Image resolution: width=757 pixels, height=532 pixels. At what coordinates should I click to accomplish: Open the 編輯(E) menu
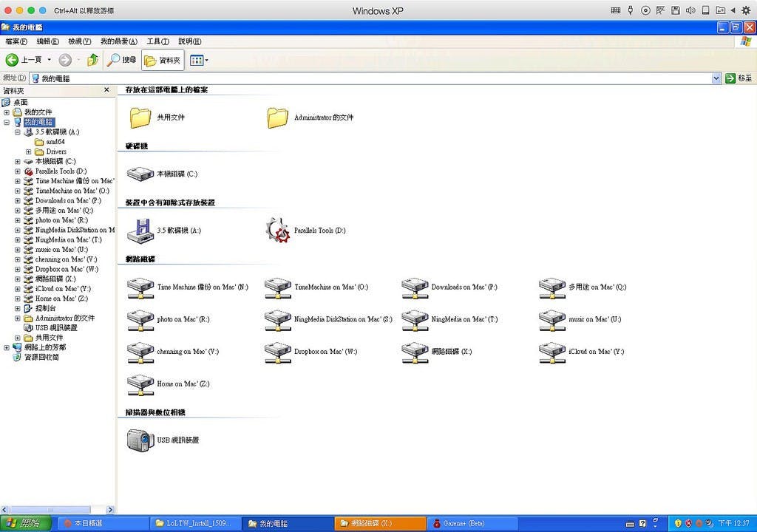48,41
